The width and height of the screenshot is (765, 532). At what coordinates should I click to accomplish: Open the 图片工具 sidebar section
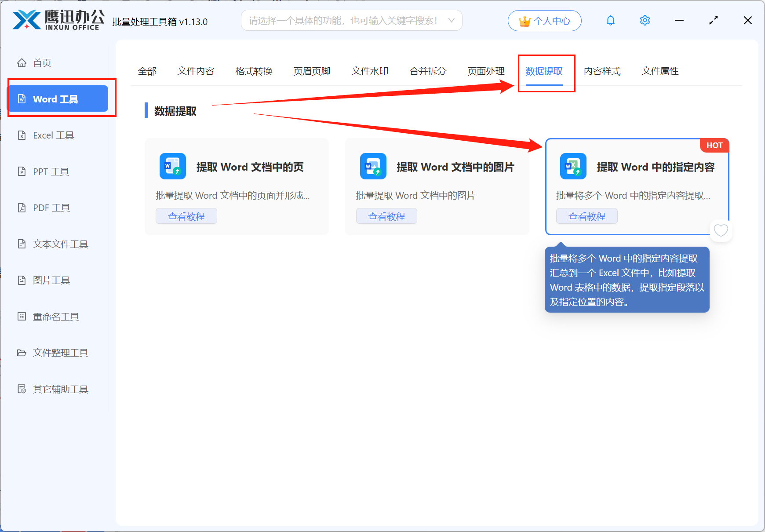[51, 280]
